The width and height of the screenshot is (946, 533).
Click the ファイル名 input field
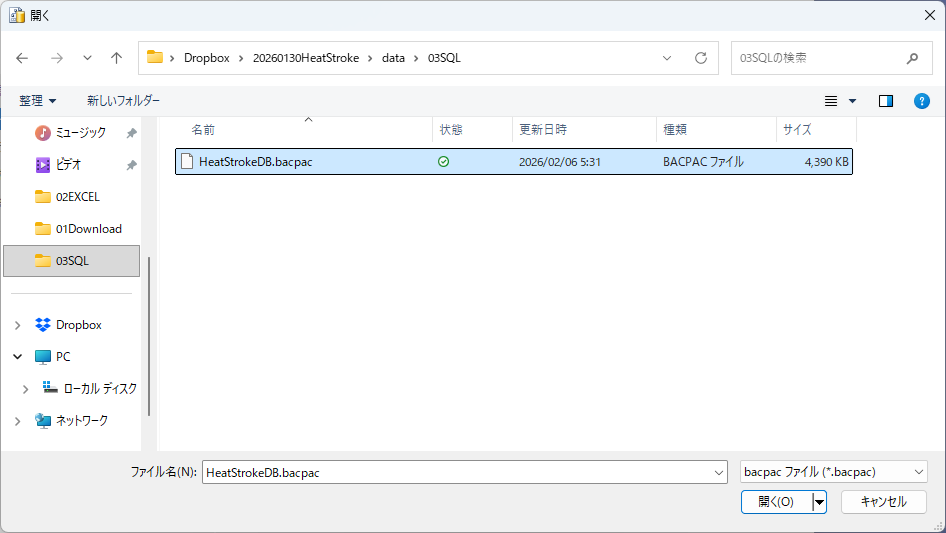point(458,472)
